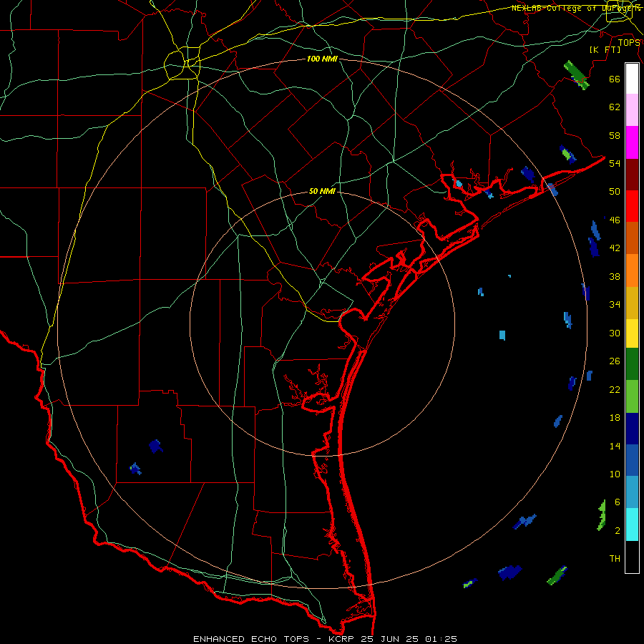Click the legend value 46

click(x=615, y=220)
